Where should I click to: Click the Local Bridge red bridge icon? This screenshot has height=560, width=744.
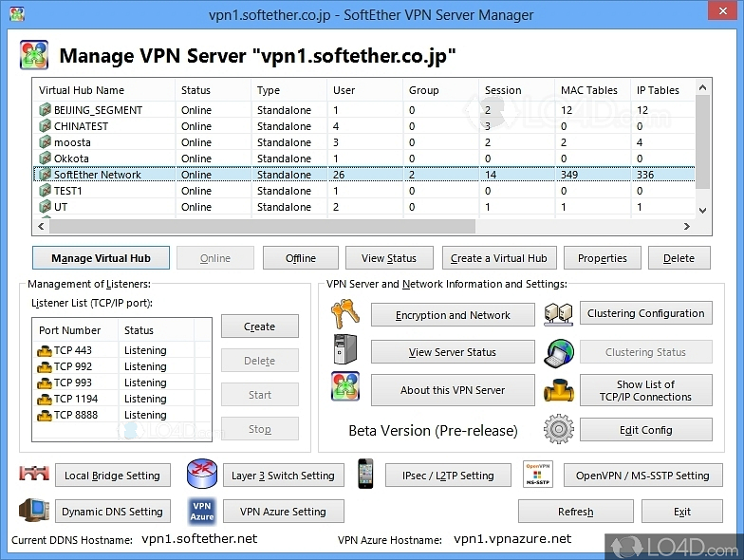point(34,475)
